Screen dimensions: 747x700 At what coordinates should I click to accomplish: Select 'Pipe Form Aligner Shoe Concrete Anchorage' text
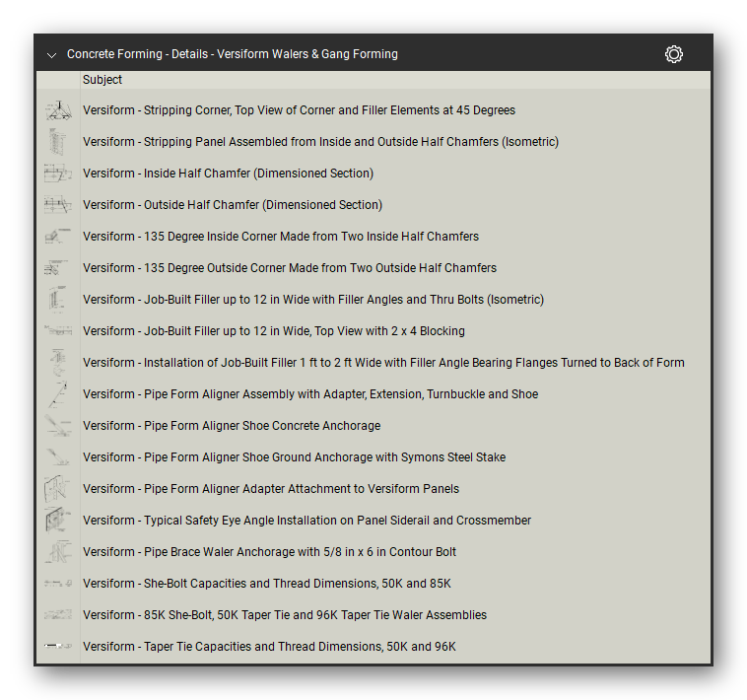coord(232,425)
